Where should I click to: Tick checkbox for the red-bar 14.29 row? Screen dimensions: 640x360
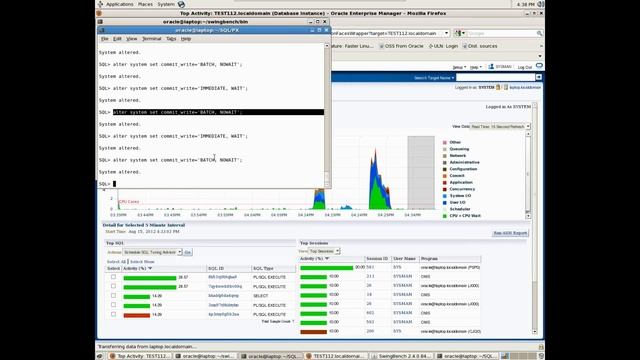[113, 314]
